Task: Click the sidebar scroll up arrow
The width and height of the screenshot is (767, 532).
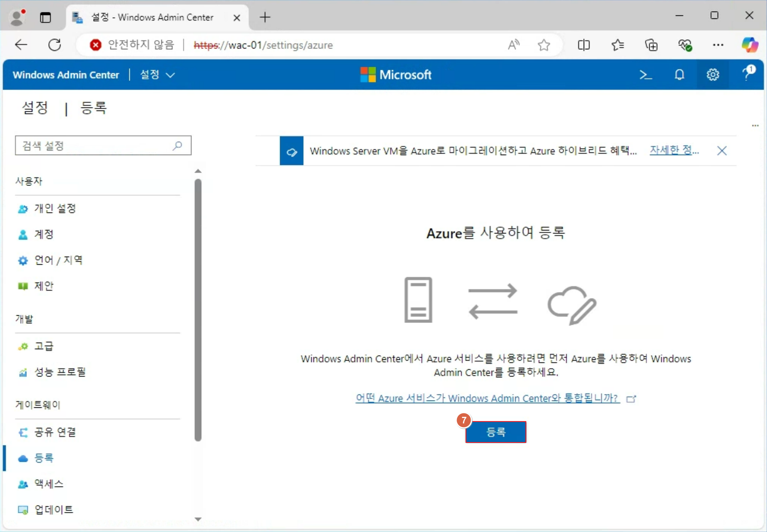Action: [198, 171]
